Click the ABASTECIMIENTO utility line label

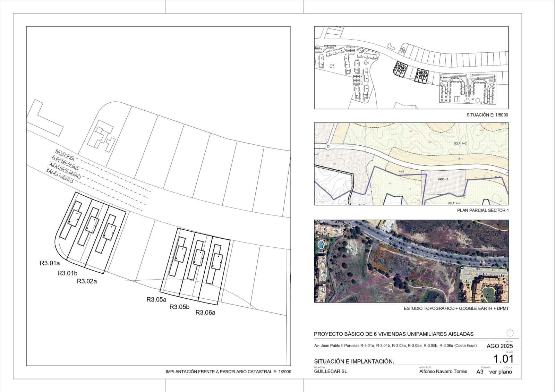pyautogui.click(x=65, y=171)
